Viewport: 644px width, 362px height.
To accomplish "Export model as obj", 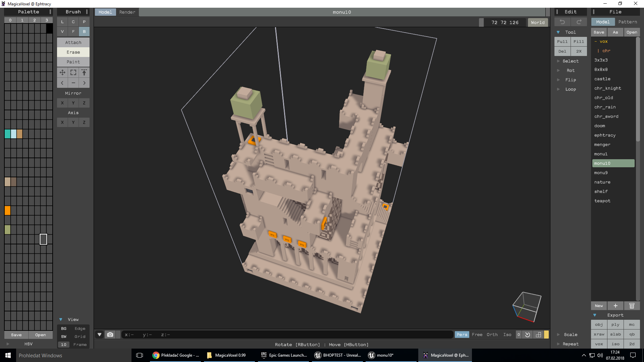I will click(599, 324).
